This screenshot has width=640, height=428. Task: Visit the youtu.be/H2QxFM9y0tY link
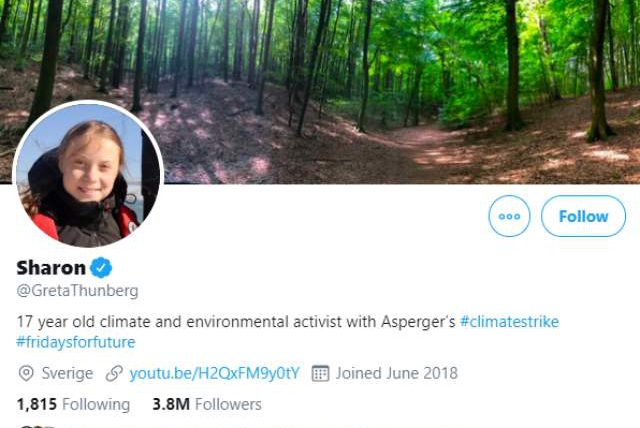click(x=214, y=373)
